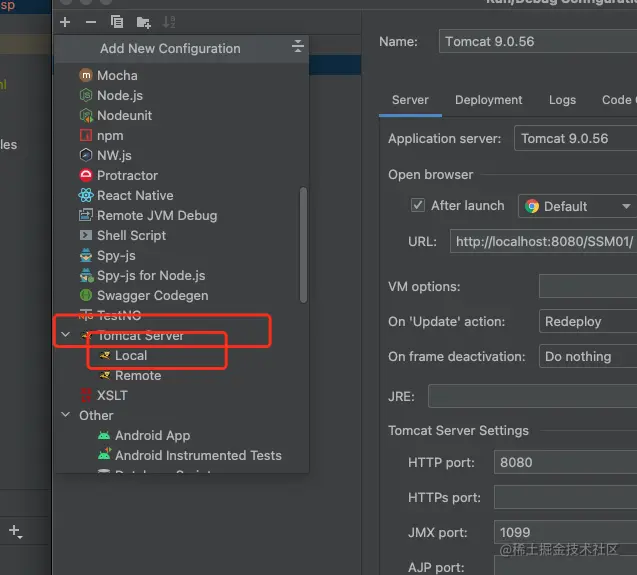Open the Default browser dropdown arrow
The height and width of the screenshot is (575, 637).
626,206
